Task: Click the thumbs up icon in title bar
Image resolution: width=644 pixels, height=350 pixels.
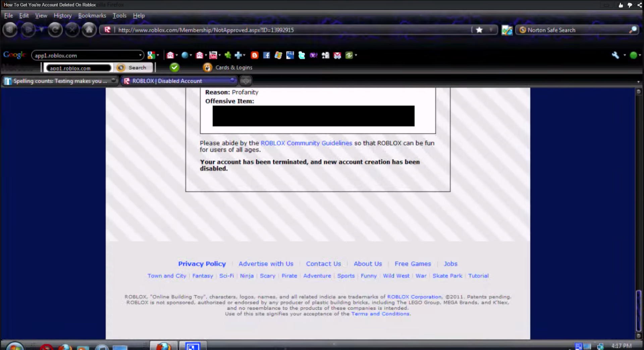Action: pos(621,5)
